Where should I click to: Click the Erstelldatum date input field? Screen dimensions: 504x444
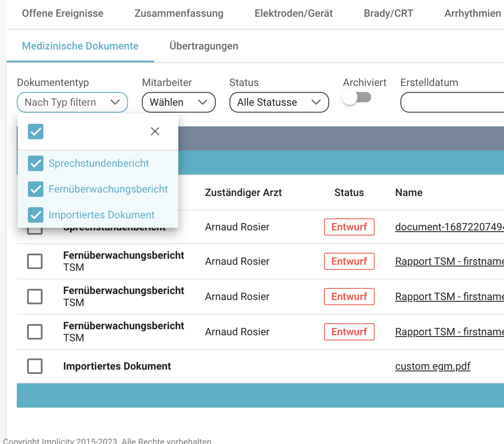pyautogui.click(x=452, y=102)
